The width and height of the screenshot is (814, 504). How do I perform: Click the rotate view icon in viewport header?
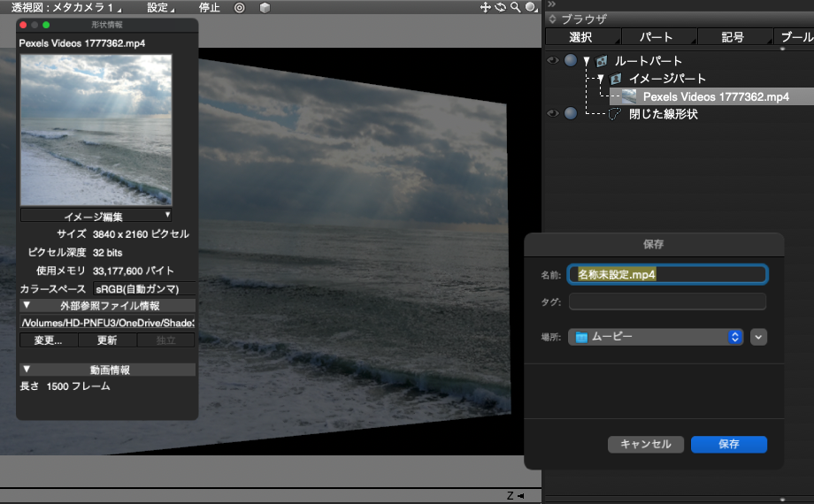[x=500, y=7]
